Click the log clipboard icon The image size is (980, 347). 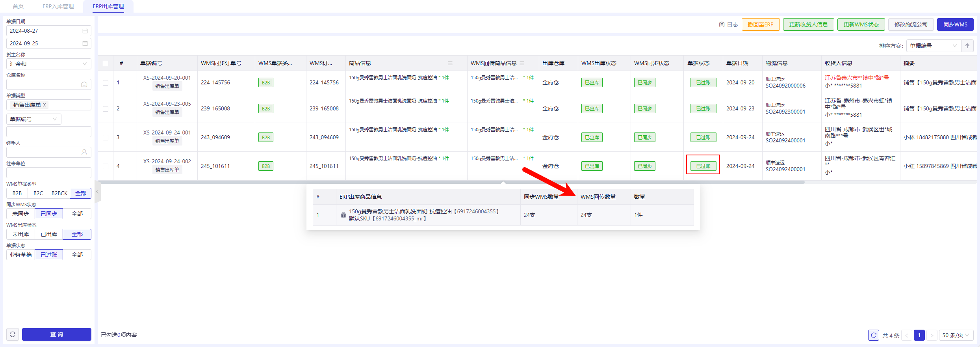(x=722, y=24)
